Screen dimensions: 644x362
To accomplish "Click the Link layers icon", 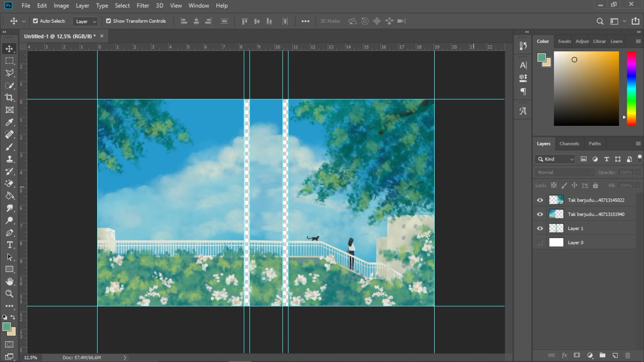I will 551,355.
